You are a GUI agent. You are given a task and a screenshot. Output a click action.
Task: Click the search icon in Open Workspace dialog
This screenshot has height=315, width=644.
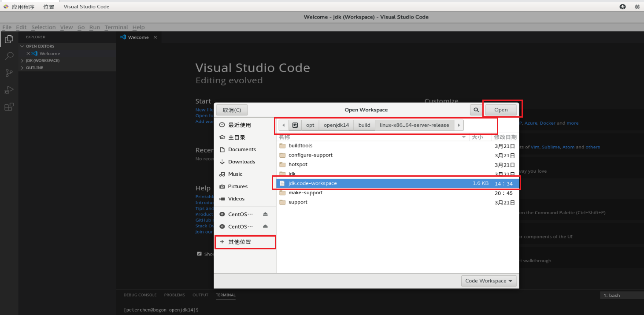[476, 110]
